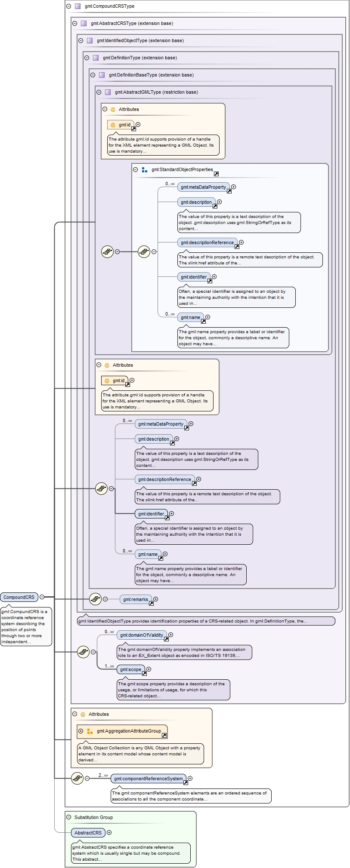Expand the gml:scope element plus button
Viewport: 350px width, 868px height.
(x=149, y=669)
